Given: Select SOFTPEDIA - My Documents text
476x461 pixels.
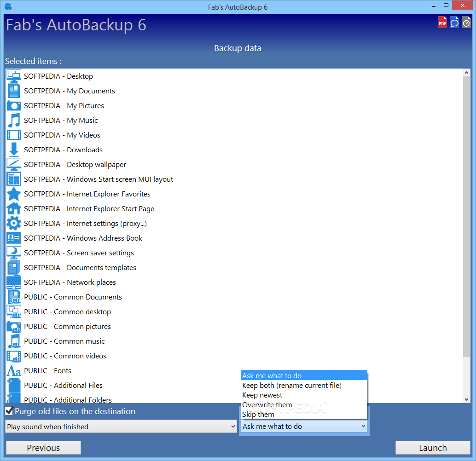Looking at the screenshot, I should click(70, 91).
